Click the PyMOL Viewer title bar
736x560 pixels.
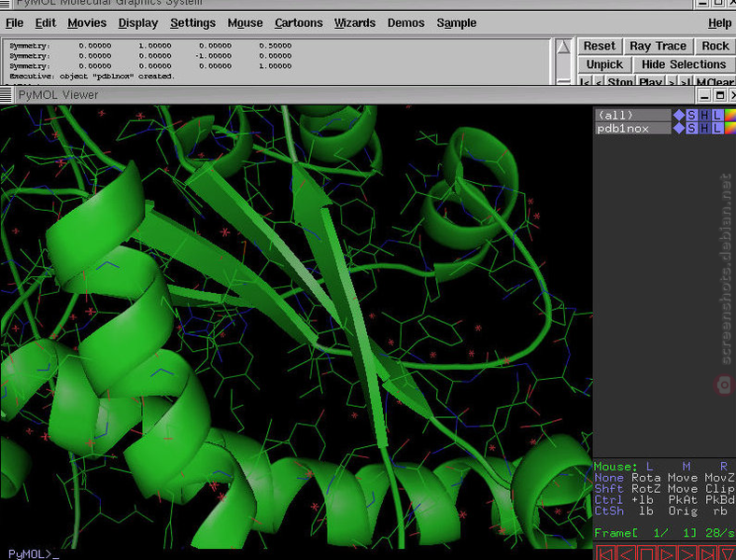pyautogui.click(x=352, y=95)
